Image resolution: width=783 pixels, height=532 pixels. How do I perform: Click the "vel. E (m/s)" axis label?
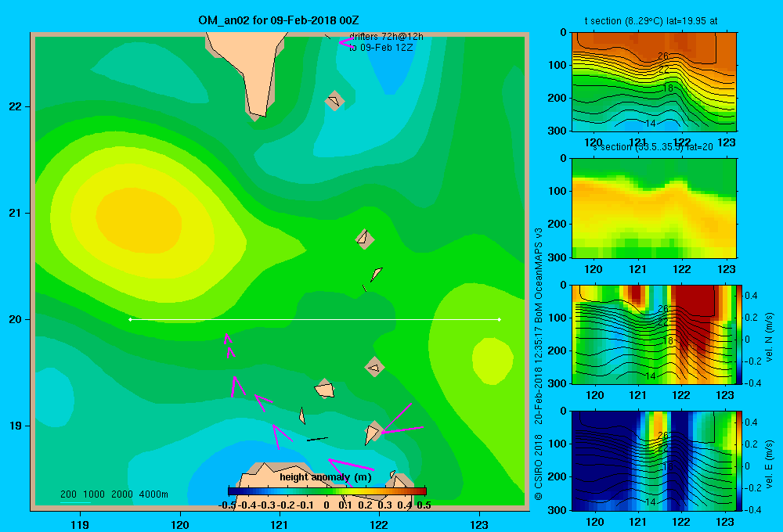(x=769, y=464)
